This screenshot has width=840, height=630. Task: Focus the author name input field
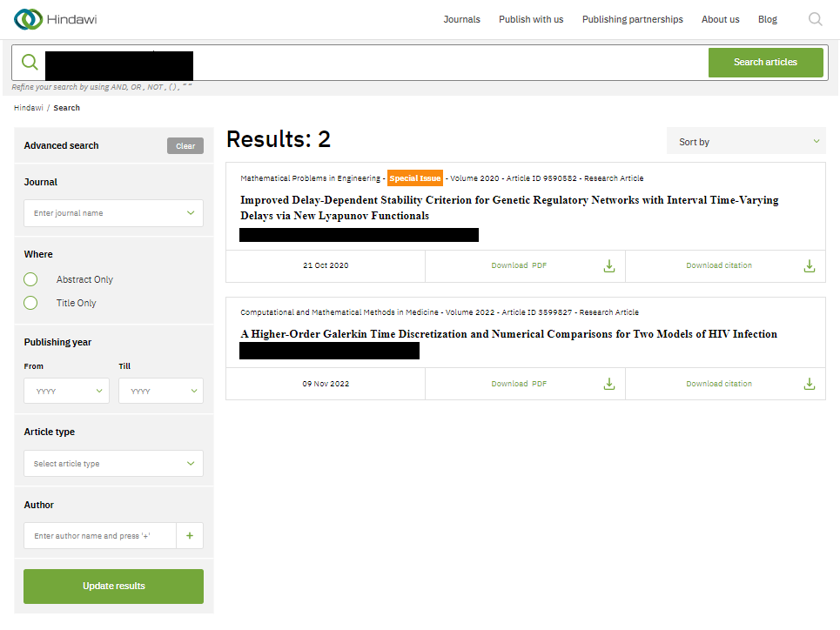tap(100, 536)
